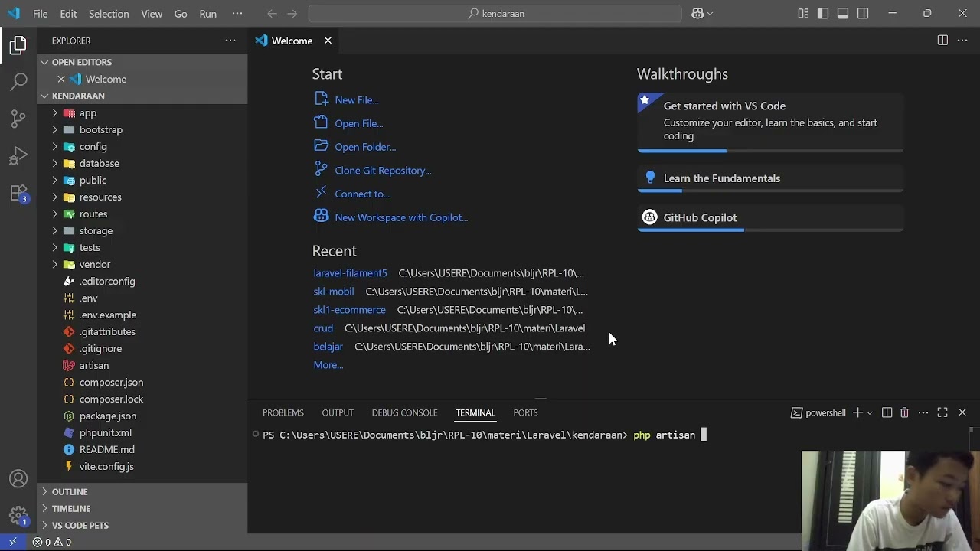Expand the database folder
This screenshot has height=551, width=980.
click(x=142, y=163)
